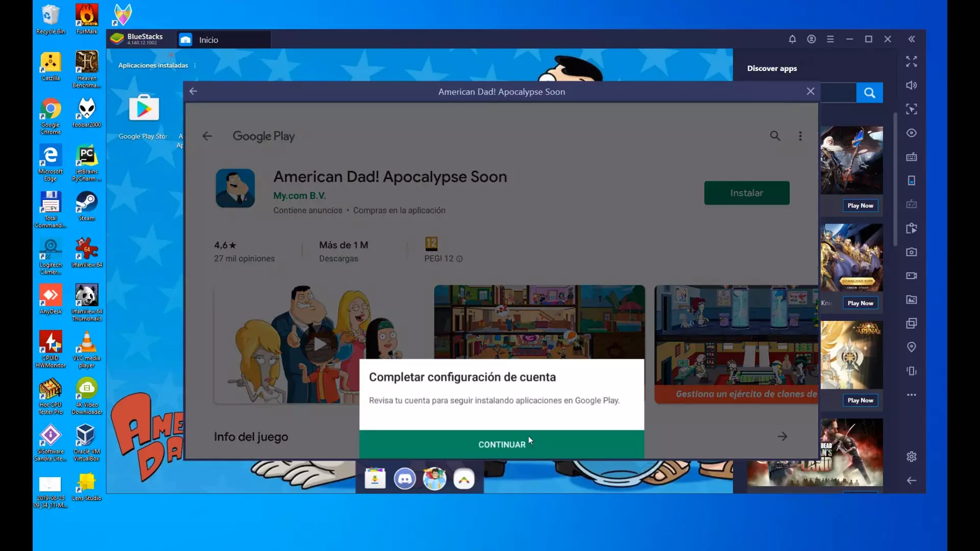Play the American Dad trailer video
The width and height of the screenshot is (980, 551).
coord(320,345)
